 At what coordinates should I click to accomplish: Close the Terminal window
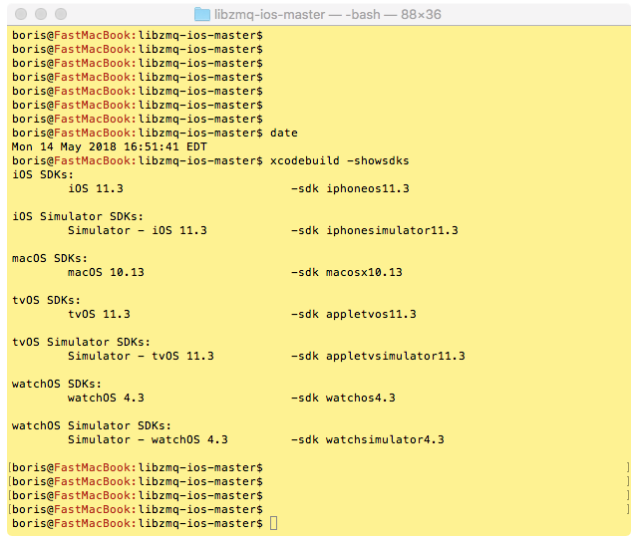point(21,14)
